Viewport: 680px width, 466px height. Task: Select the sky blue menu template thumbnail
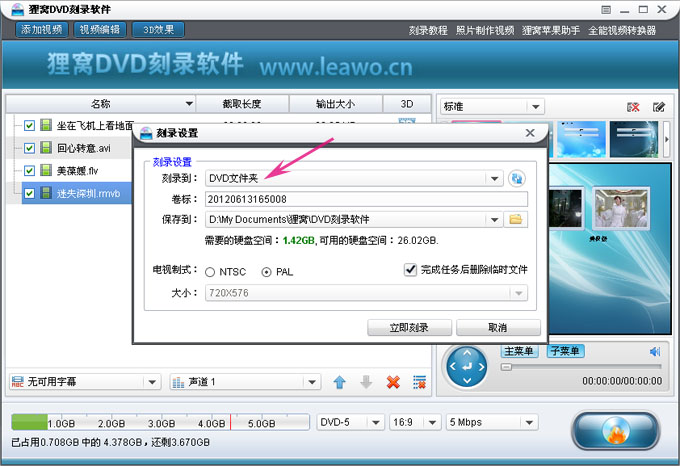581,139
